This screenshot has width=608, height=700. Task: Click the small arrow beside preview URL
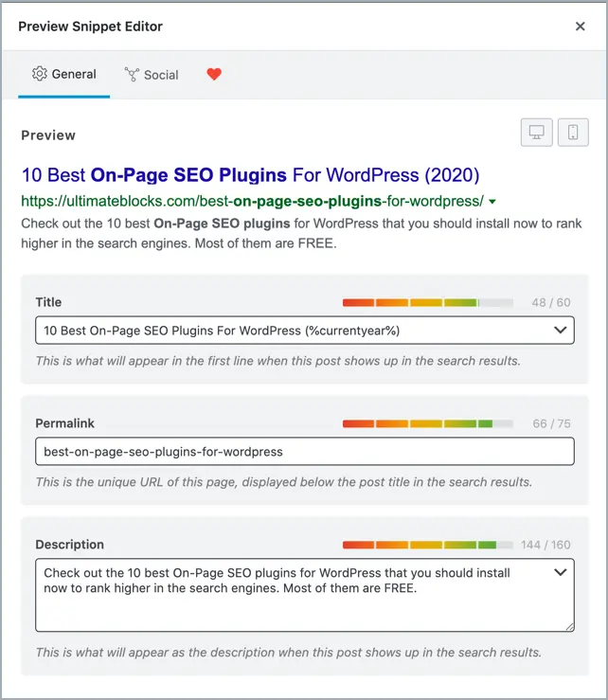[x=492, y=202]
